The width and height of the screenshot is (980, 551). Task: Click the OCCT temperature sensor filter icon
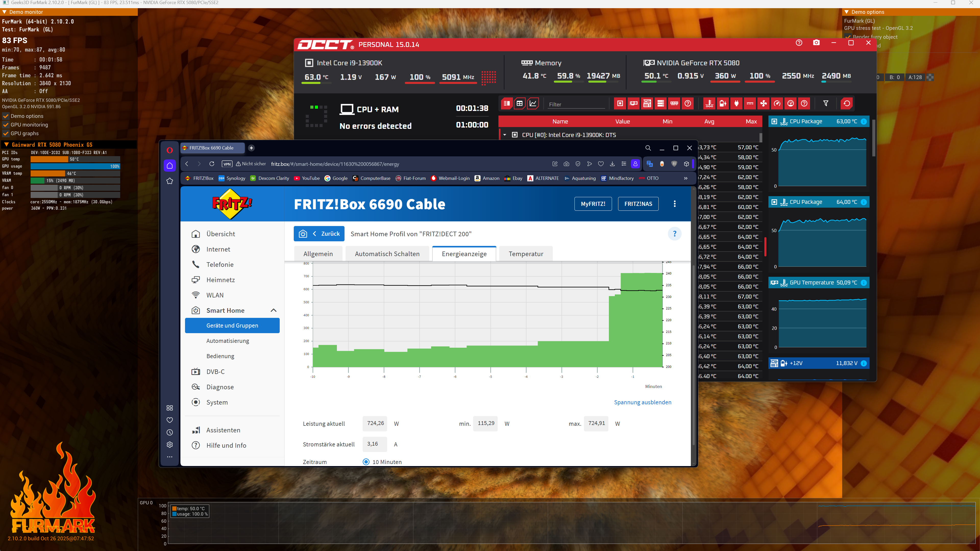(709, 103)
